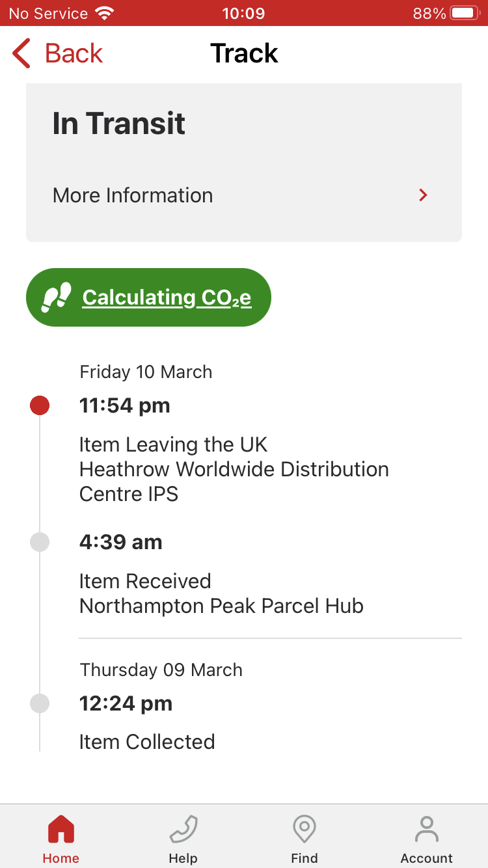Tap the Find location pin icon
This screenshot has height=868, width=488.
coord(305,830)
